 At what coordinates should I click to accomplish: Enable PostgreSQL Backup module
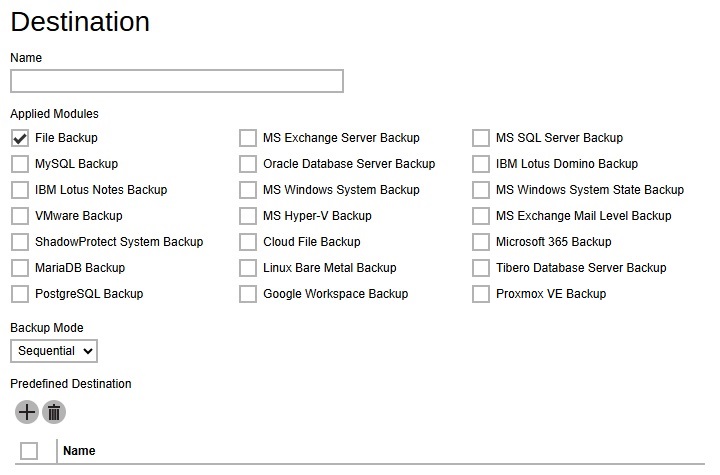(x=20, y=294)
